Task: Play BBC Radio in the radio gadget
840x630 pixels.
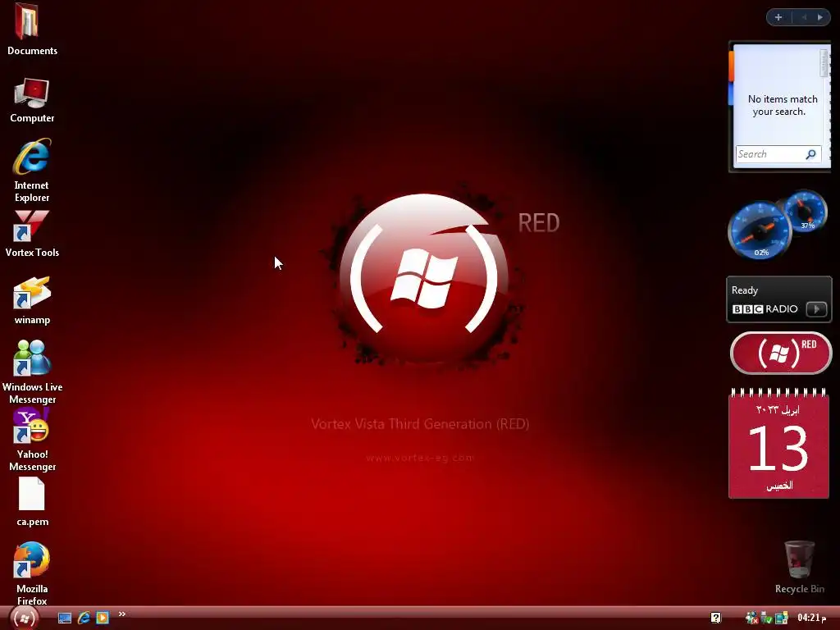Action: pos(816,309)
